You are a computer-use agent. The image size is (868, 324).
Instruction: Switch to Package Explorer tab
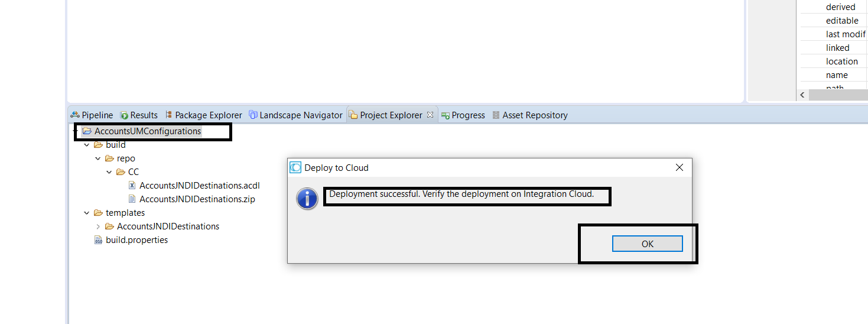click(204, 115)
